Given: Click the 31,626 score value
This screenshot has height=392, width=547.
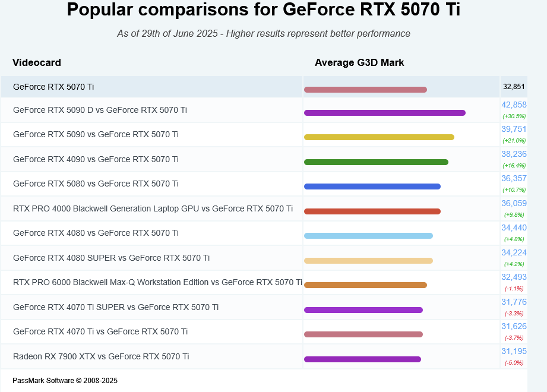Looking at the screenshot, I should pos(514,327).
